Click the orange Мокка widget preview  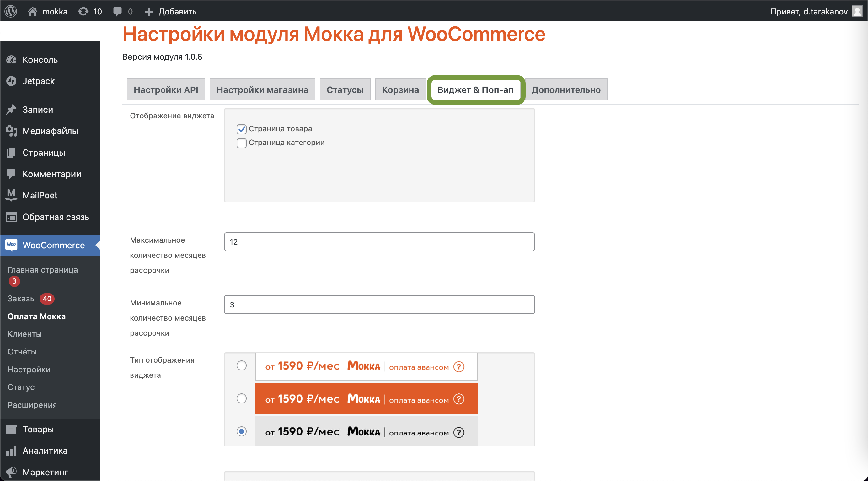366,399
